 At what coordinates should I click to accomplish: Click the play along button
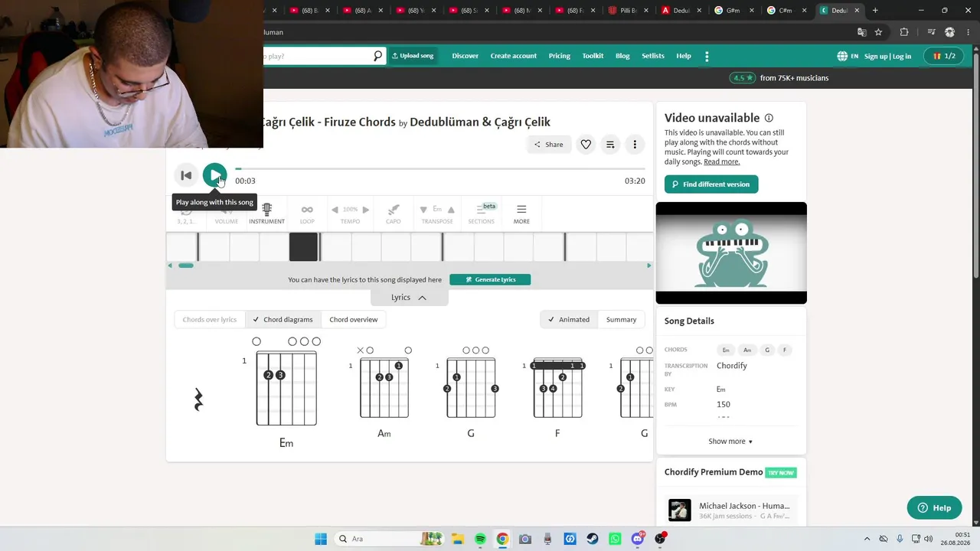point(214,175)
